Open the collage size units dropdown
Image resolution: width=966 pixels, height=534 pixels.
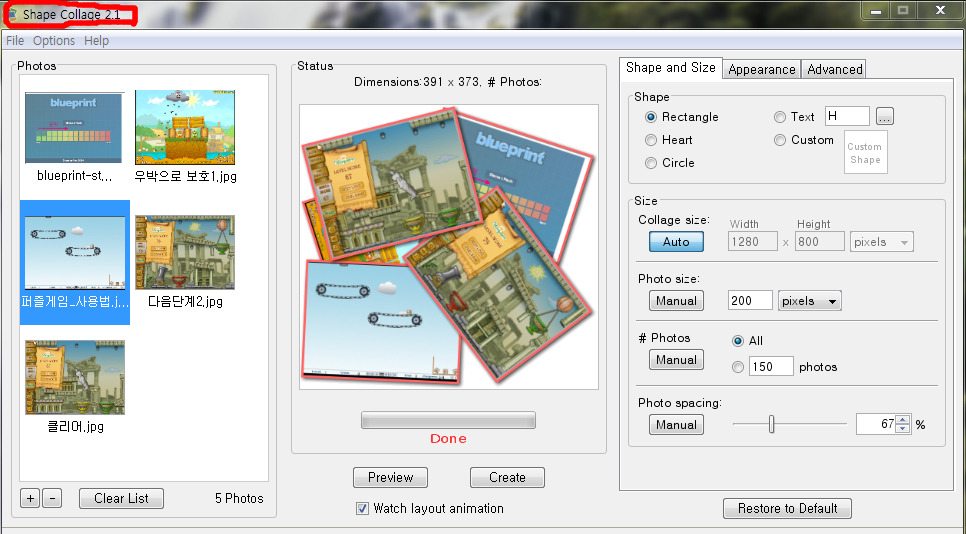pos(881,242)
